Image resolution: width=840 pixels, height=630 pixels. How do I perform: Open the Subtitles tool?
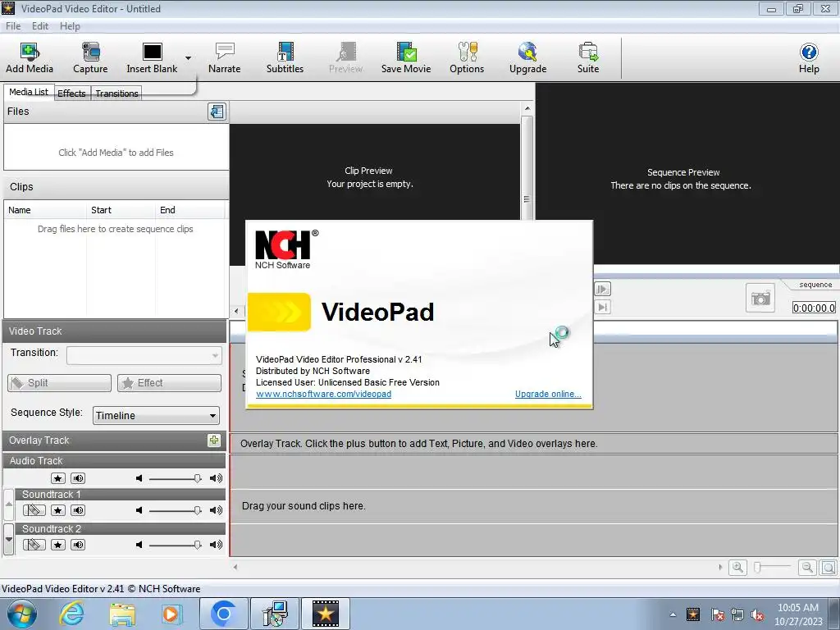tap(285, 58)
